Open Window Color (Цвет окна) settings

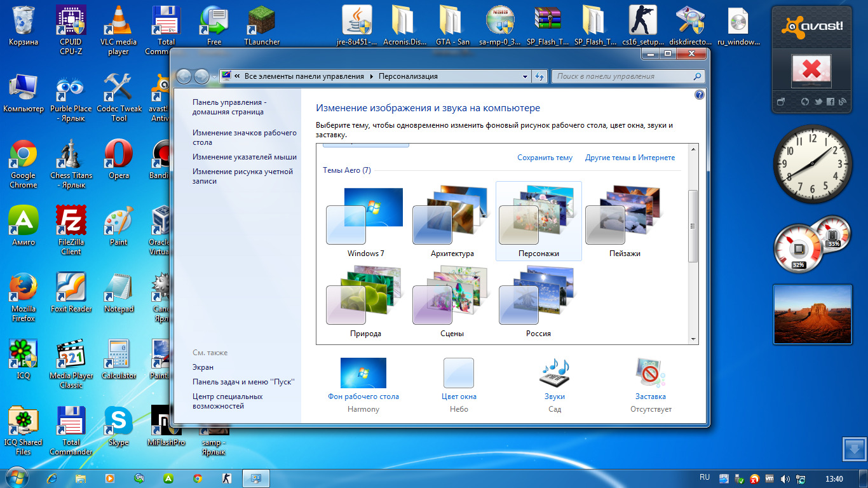click(459, 374)
